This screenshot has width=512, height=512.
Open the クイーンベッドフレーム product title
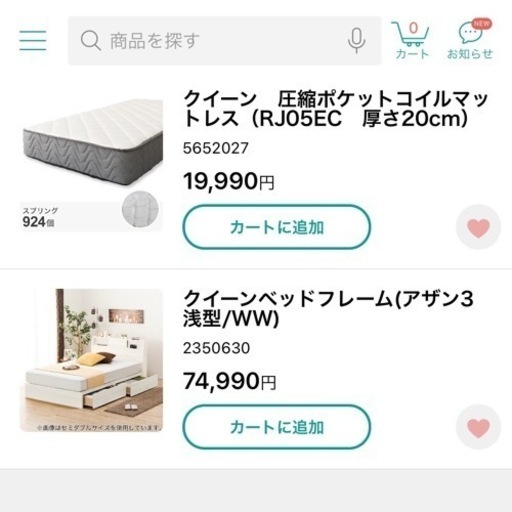point(328,308)
